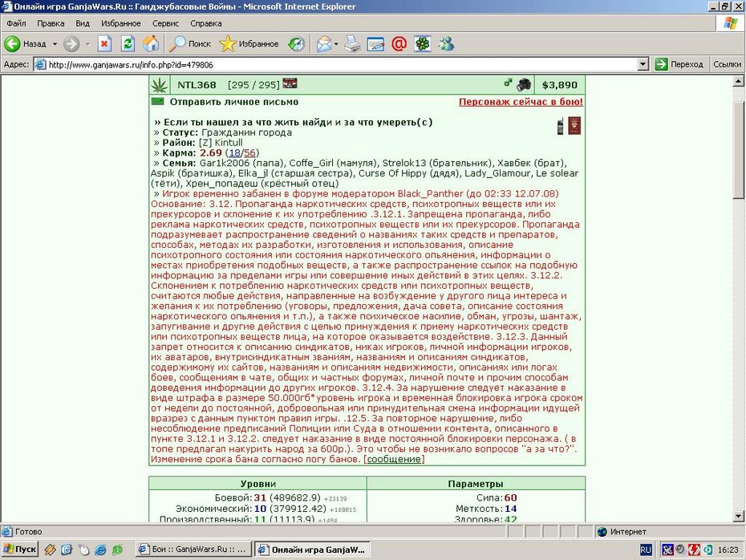Click the red @ toolbar icon
This screenshot has width=746, height=560.
tap(399, 44)
